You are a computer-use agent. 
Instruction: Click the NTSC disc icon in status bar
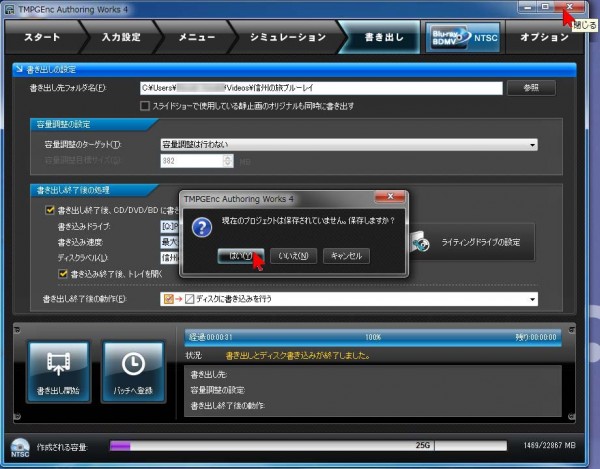point(20,447)
